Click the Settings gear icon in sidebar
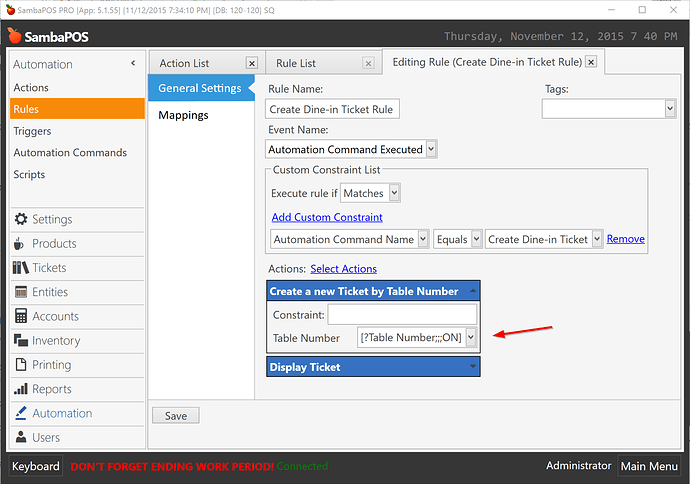 click(x=20, y=220)
